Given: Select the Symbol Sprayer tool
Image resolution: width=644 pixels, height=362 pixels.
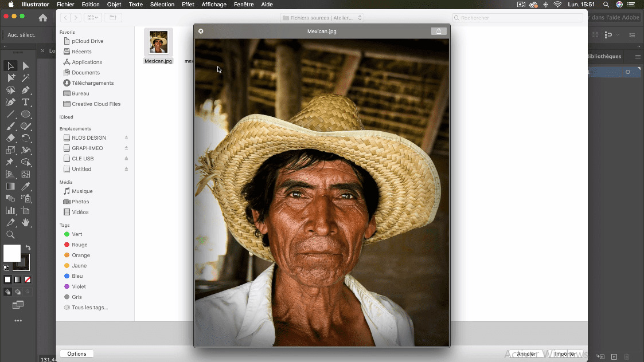Looking at the screenshot, I should 25,199.
